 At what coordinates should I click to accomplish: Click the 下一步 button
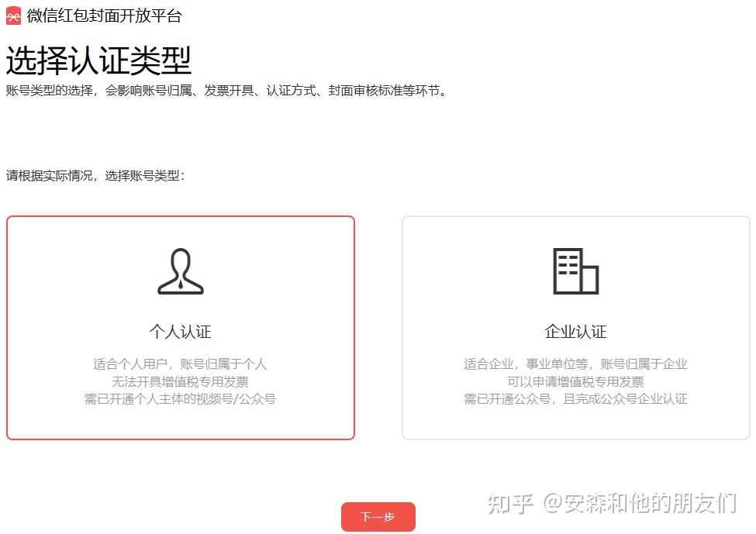tap(378, 517)
